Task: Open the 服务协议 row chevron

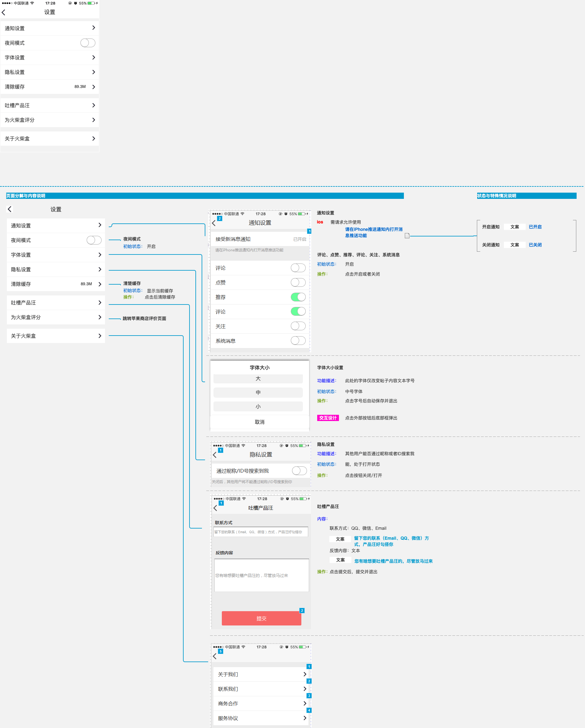Action: pos(305,718)
